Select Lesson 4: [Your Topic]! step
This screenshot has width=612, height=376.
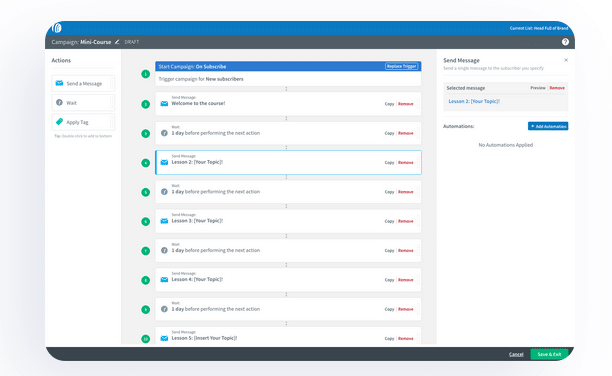(288, 280)
